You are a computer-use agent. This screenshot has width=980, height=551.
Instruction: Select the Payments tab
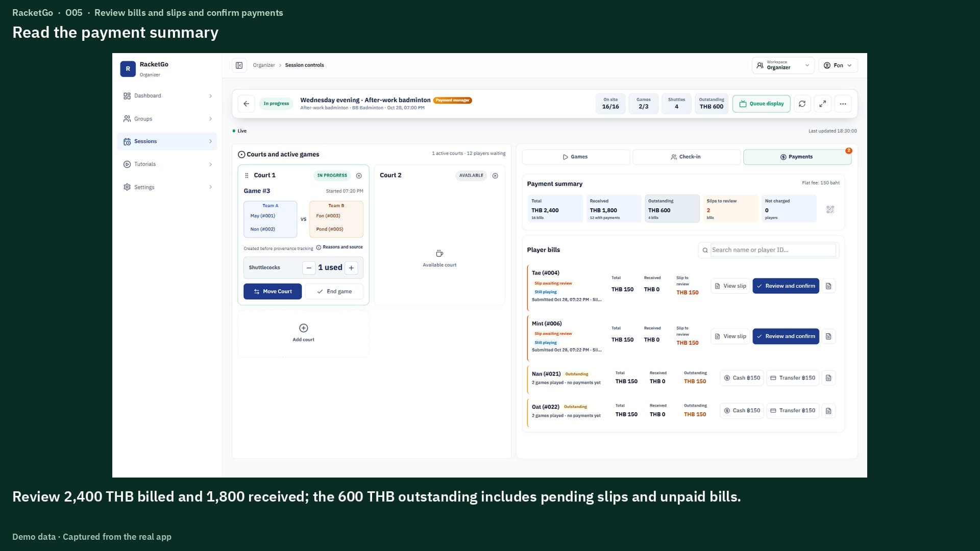coord(797,157)
